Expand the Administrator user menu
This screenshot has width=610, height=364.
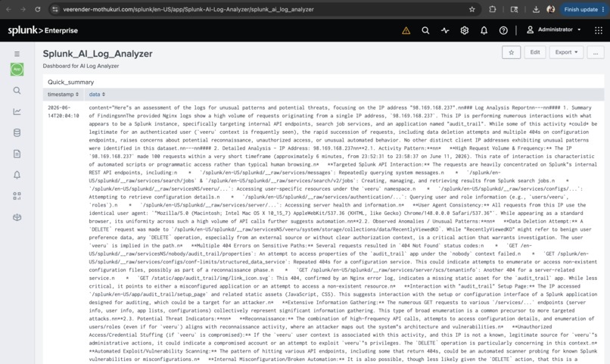[553, 30]
